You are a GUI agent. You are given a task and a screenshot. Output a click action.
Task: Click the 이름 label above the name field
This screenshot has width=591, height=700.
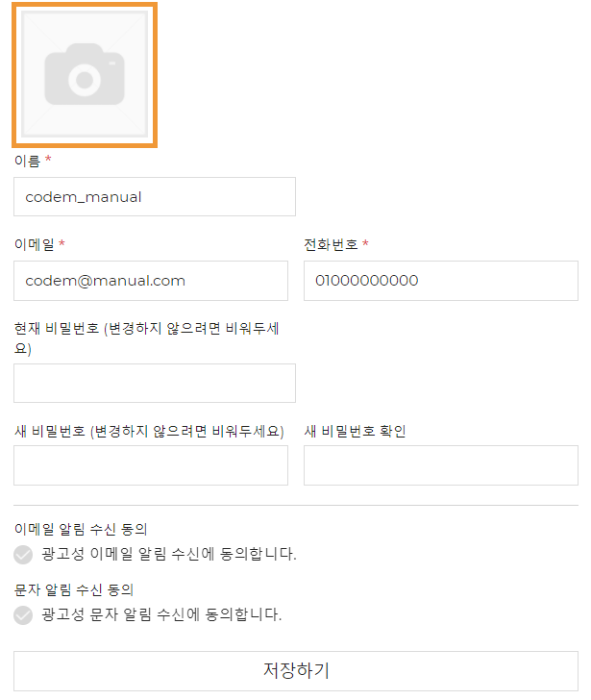coord(27,161)
